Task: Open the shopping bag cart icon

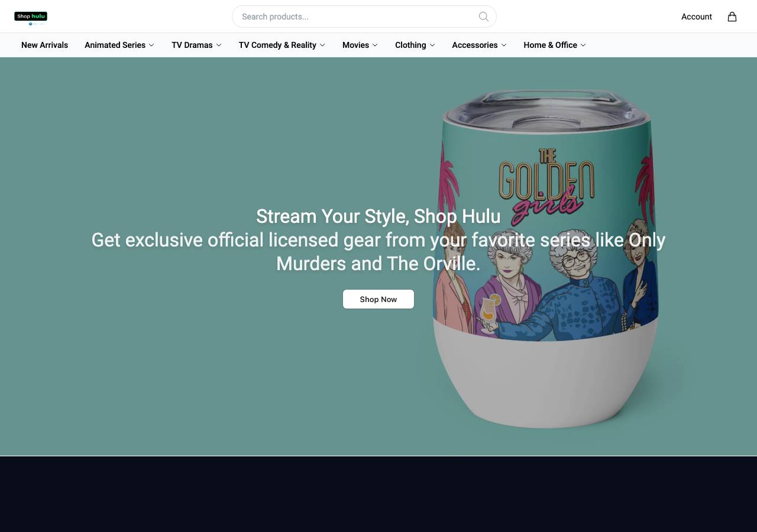Action: click(732, 17)
